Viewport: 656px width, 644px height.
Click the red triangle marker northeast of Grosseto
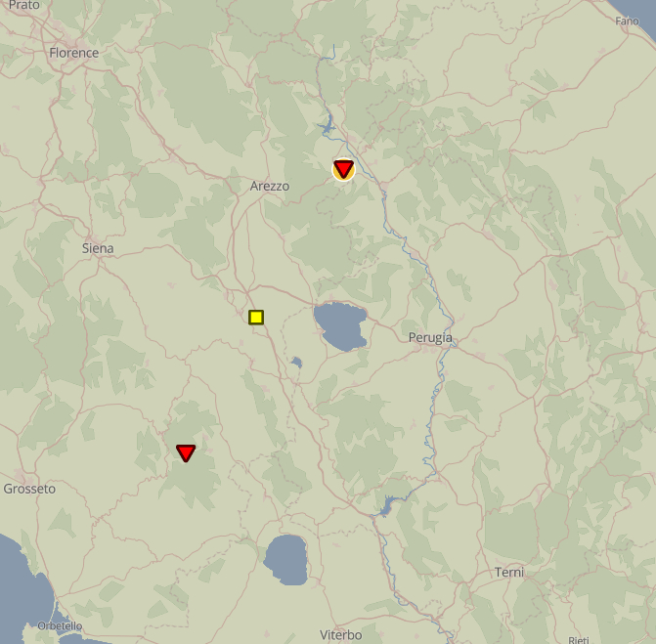(186, 452)
